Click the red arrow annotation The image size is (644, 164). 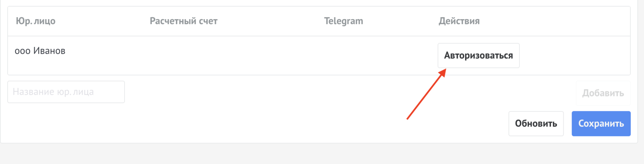click(x=426, y=95)
